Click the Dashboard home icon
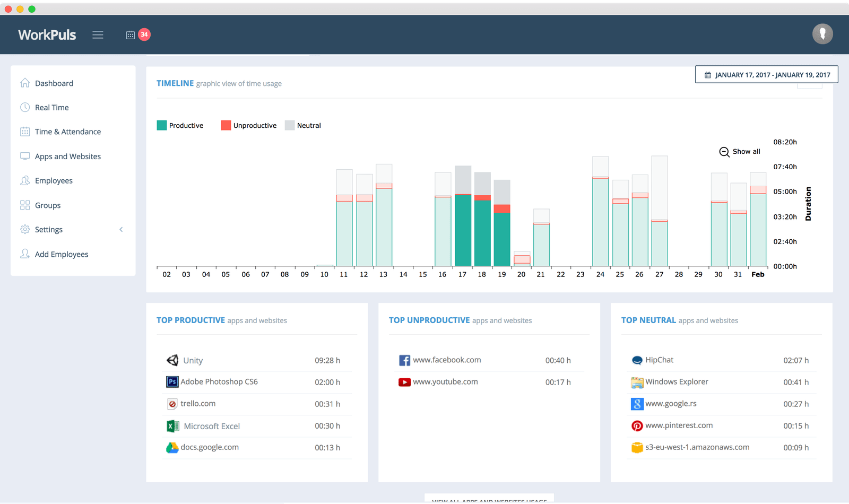The width and height of the screenshot is (849, 504). pyautogui.click(x=25, y=83)
